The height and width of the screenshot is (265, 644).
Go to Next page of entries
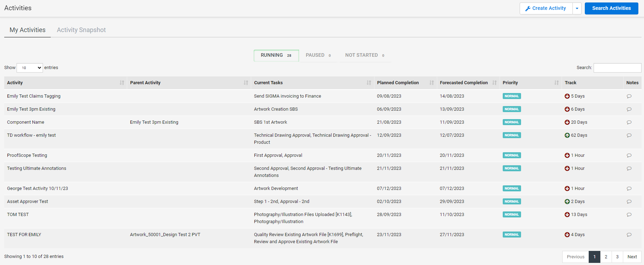pos(632,257)
